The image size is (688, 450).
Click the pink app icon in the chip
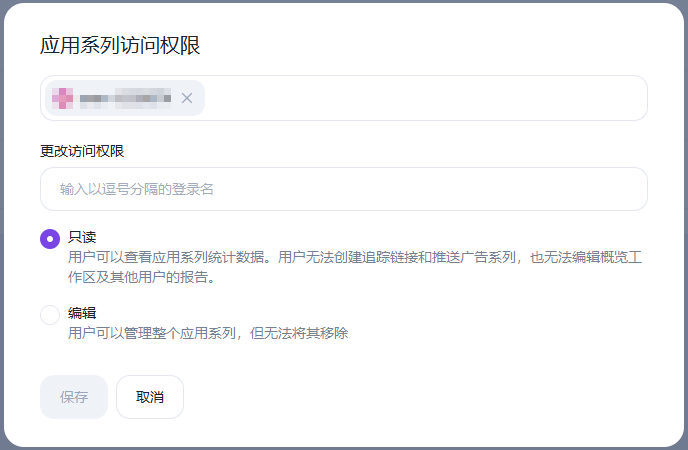63,98
